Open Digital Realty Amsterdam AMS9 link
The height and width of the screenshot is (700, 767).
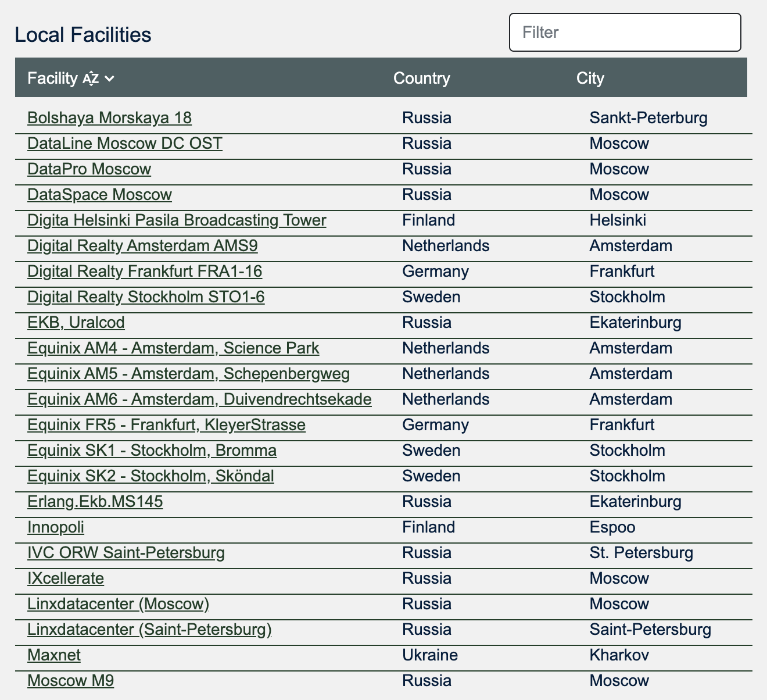142,246
